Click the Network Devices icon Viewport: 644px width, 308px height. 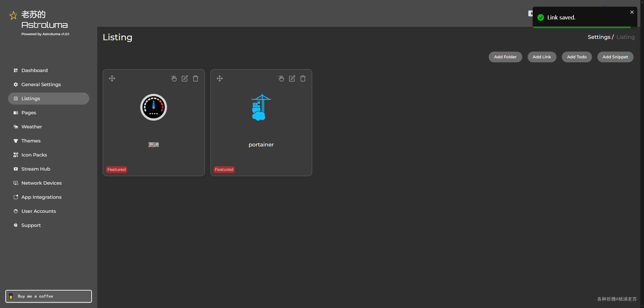(x=15, y=183)
